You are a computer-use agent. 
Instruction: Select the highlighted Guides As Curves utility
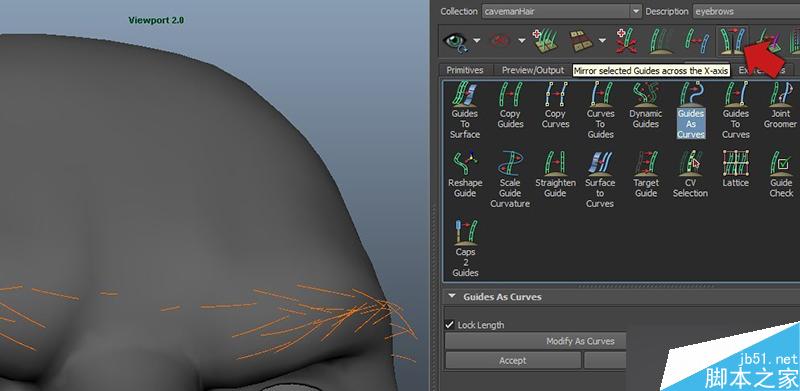click(x=691, y=110)
